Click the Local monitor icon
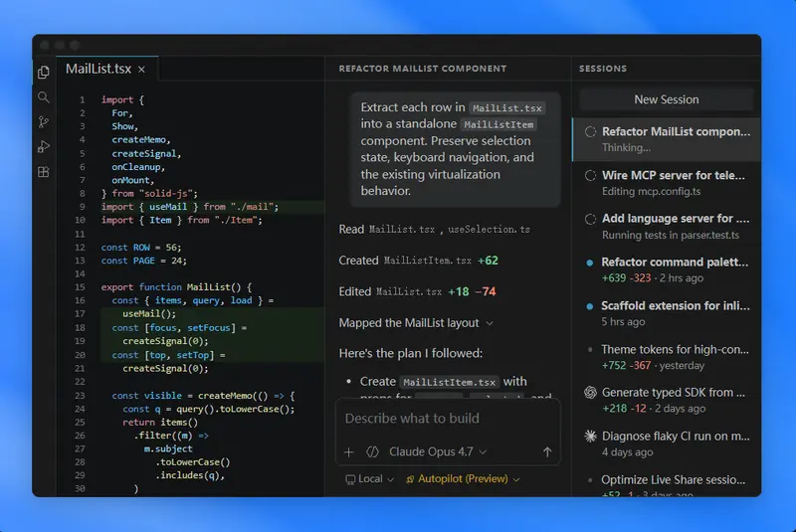 coord(350,479)
